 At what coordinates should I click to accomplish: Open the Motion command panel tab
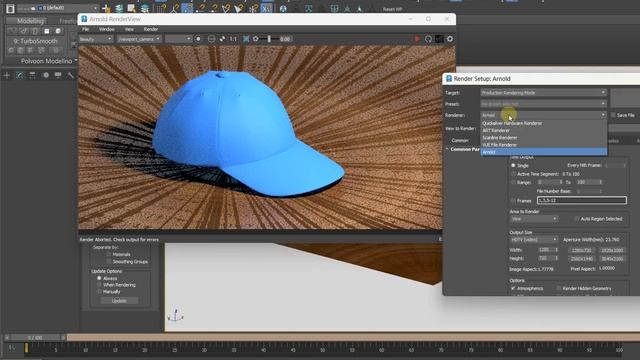45,75
